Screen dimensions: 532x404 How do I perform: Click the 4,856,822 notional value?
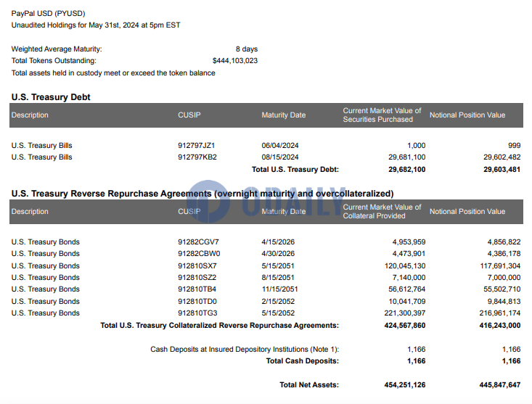pos(504,242)
